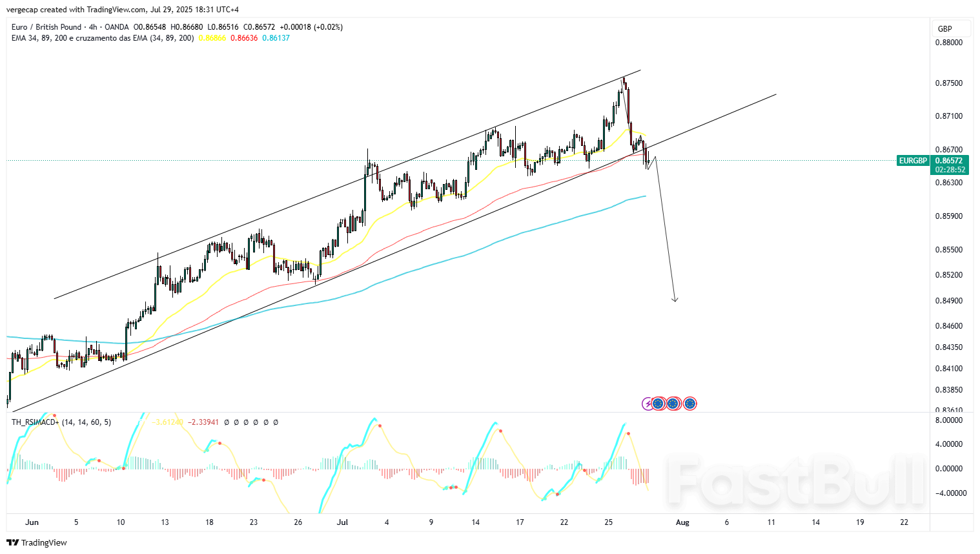Click the current price label 0.86572

[948, 161]
